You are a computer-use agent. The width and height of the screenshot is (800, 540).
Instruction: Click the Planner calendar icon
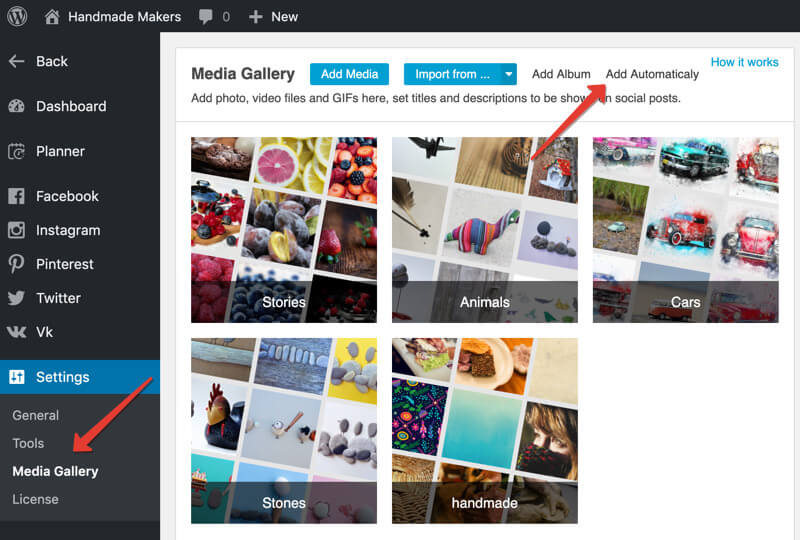click(16, 151)
